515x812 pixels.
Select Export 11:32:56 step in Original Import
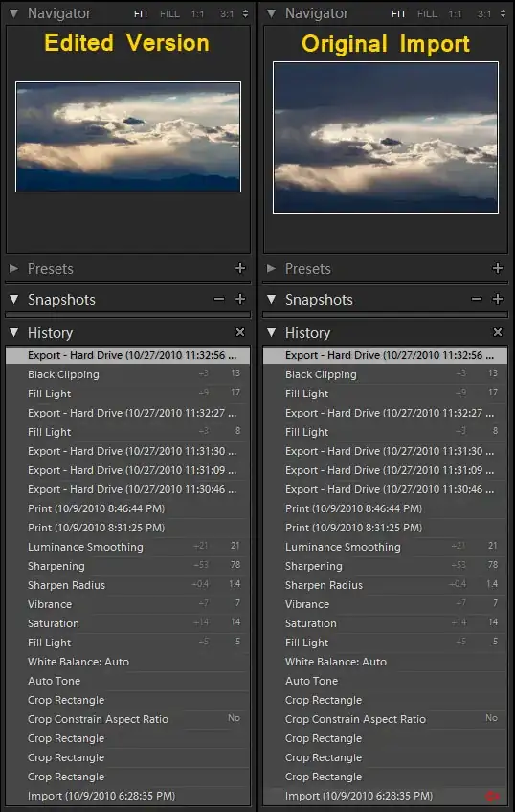click(x=385, y=355)
